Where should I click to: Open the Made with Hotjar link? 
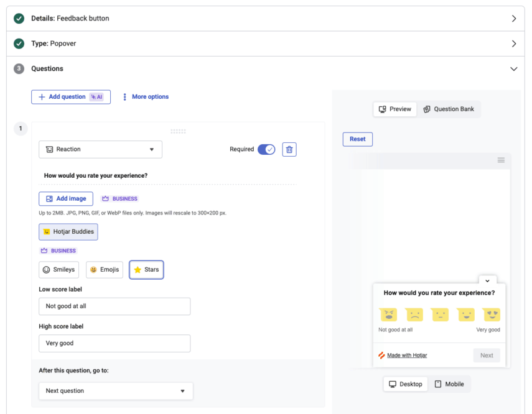[407, 356]
